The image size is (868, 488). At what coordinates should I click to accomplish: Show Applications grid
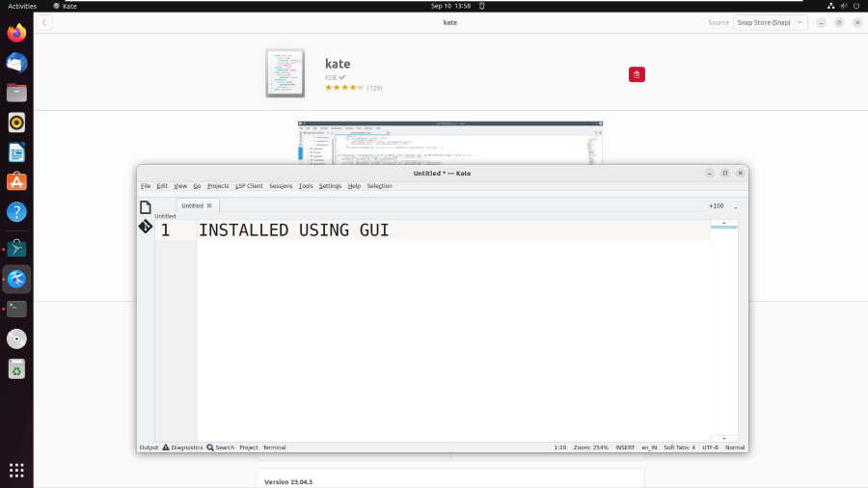click(16, 471)
